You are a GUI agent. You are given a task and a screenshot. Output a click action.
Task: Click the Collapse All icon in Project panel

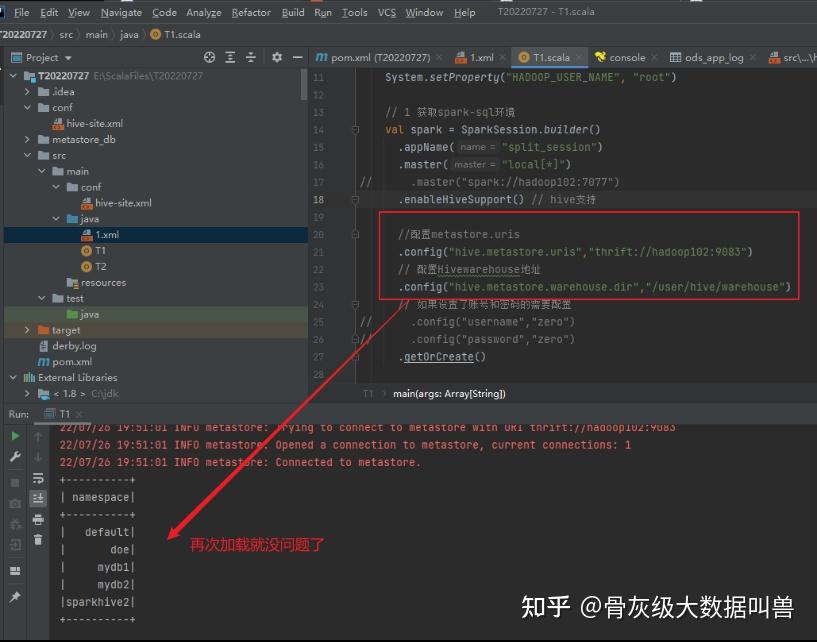click(x=251, y=57)
